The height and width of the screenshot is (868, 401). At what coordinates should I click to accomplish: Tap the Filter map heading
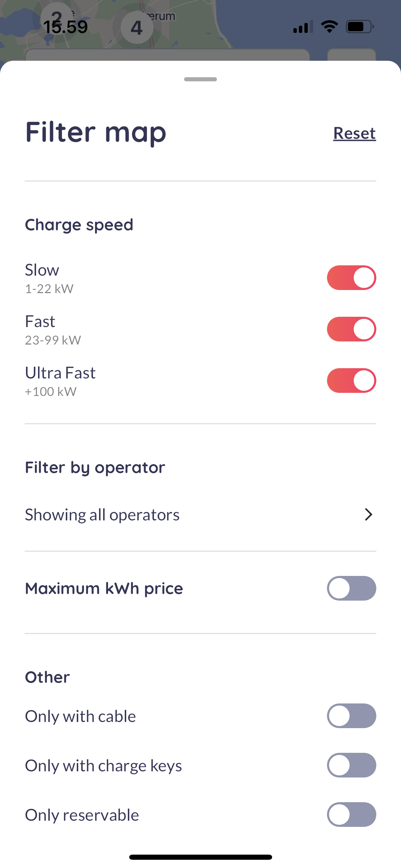[96, 133]
